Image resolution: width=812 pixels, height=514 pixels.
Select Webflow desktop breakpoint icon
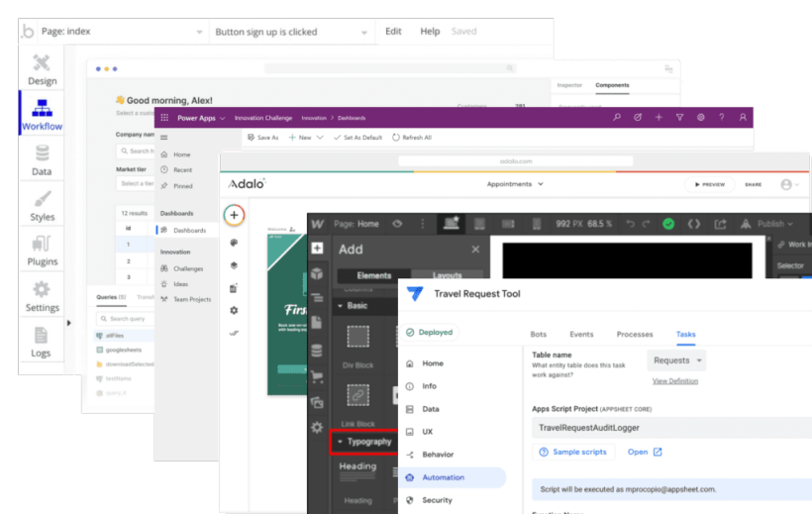coord(451,223)
